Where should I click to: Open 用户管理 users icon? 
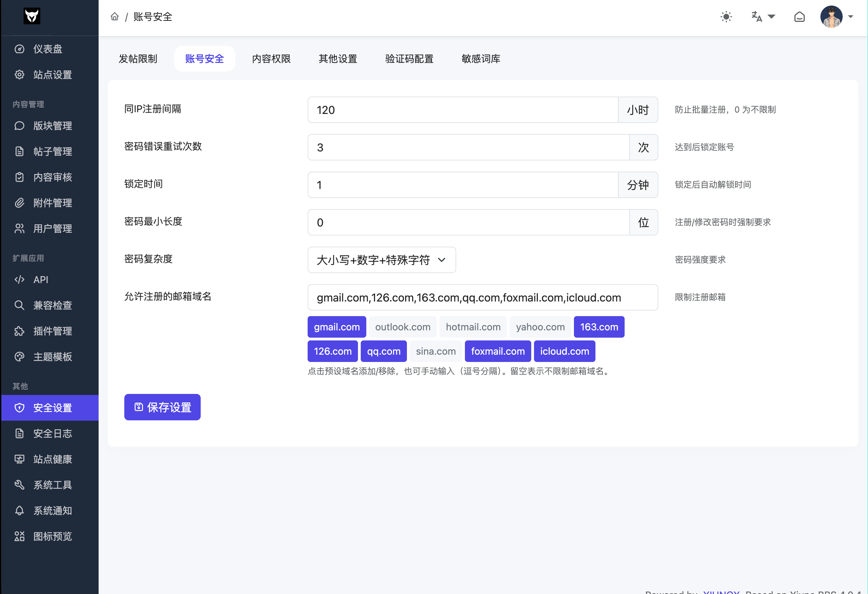click(19, 229)
